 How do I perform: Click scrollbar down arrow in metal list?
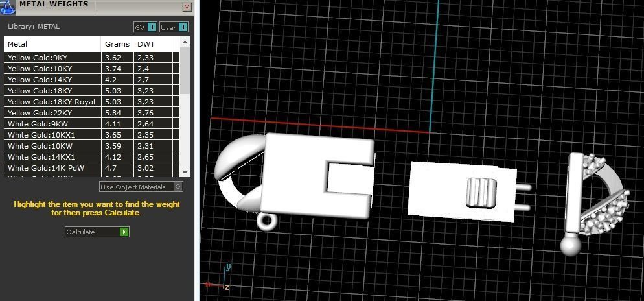pyautogui.click(x=185, y=171)
